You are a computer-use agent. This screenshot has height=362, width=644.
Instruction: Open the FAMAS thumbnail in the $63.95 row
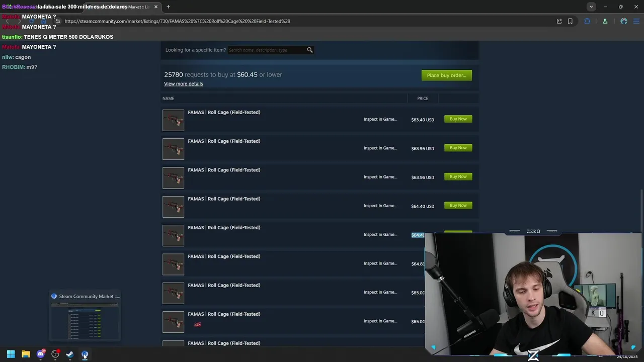tap(173, 149)
